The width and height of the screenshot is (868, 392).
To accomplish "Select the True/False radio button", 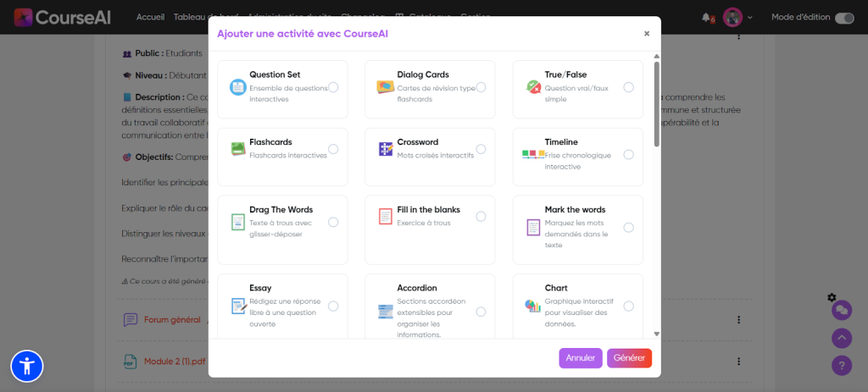I will [x=628, y=87].
